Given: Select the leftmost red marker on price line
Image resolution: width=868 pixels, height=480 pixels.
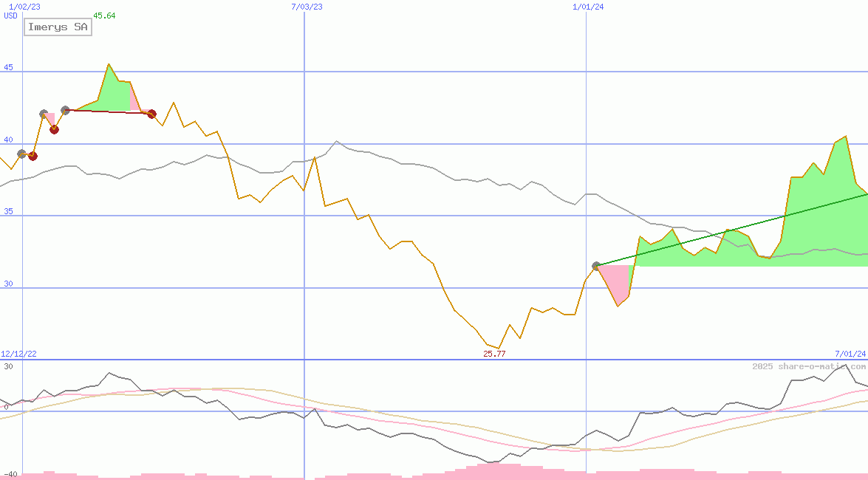Looking at the screenshot, I should pos(33,156).
